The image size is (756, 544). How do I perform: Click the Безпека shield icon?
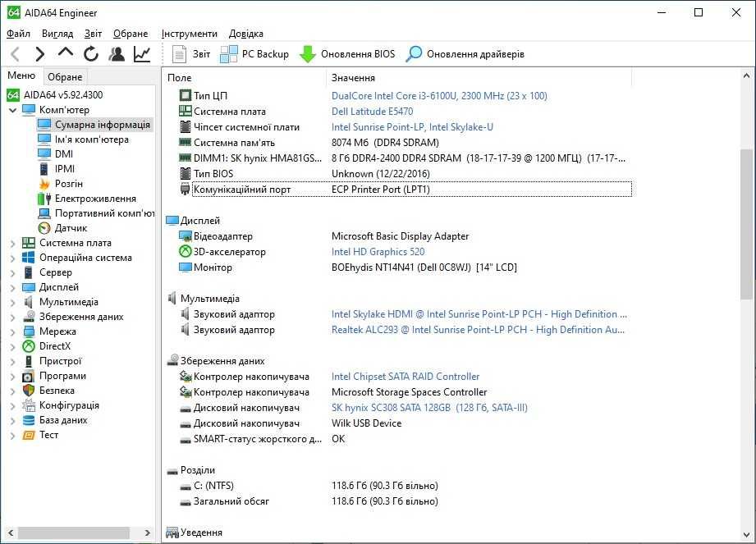coord(29,391)
